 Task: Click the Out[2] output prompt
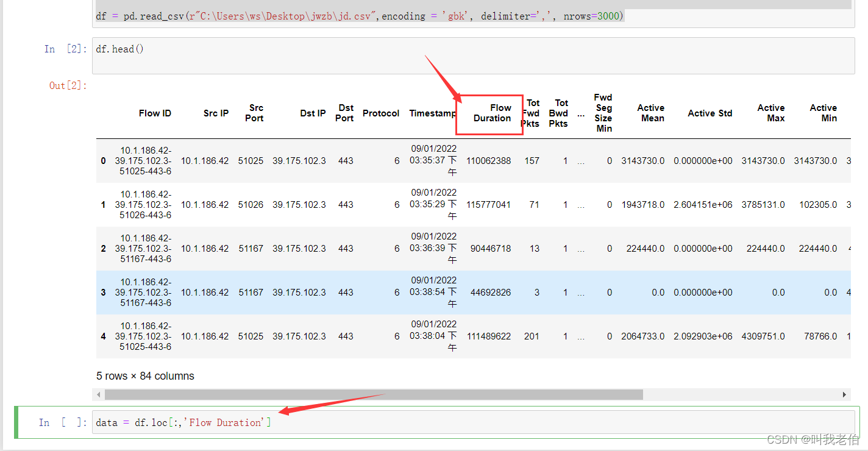[68, 86]
